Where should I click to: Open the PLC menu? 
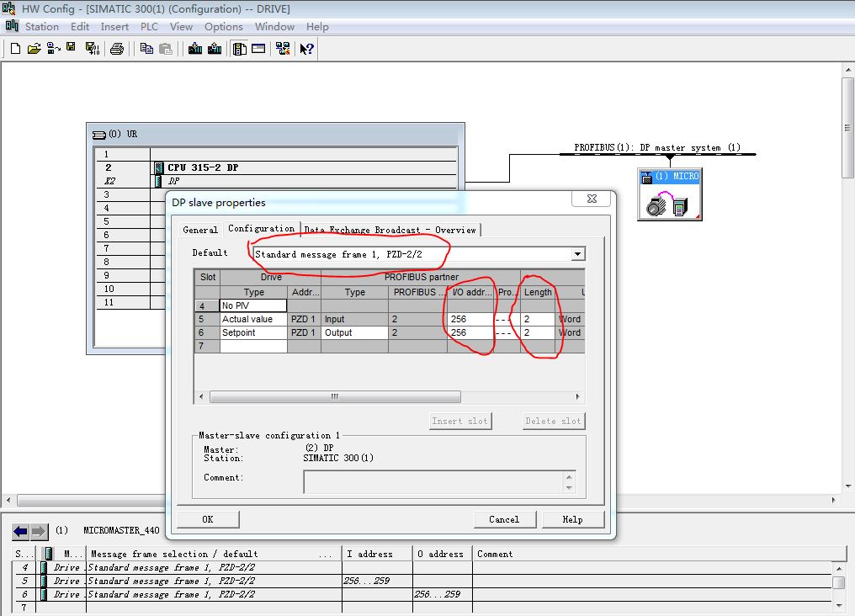(x=149, y=27)
